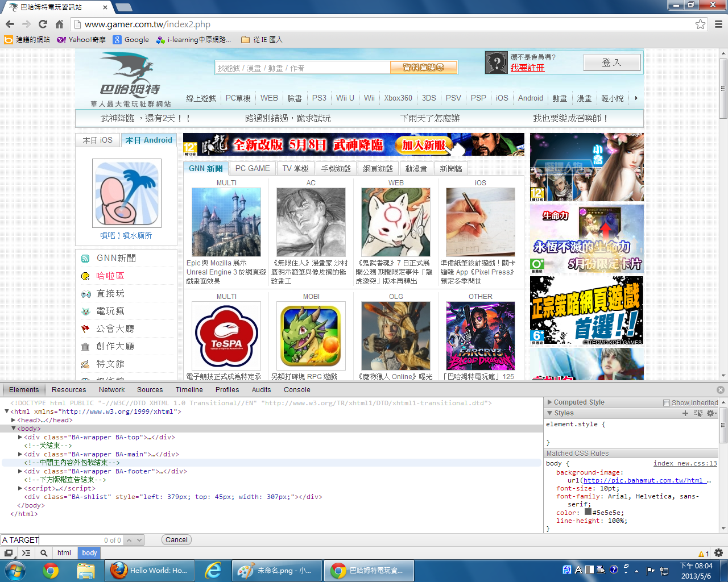This screenshot has width=728, height=582.
Task: Open the index_new.css:13 source link
Action: [x=685, y=463]
